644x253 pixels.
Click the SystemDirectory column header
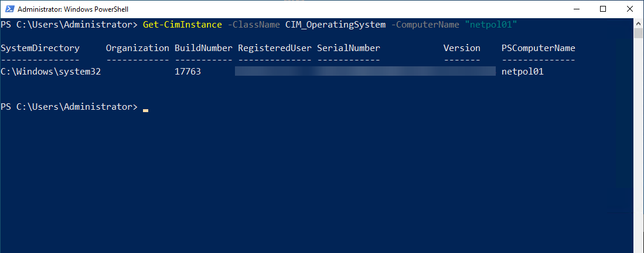40,48
